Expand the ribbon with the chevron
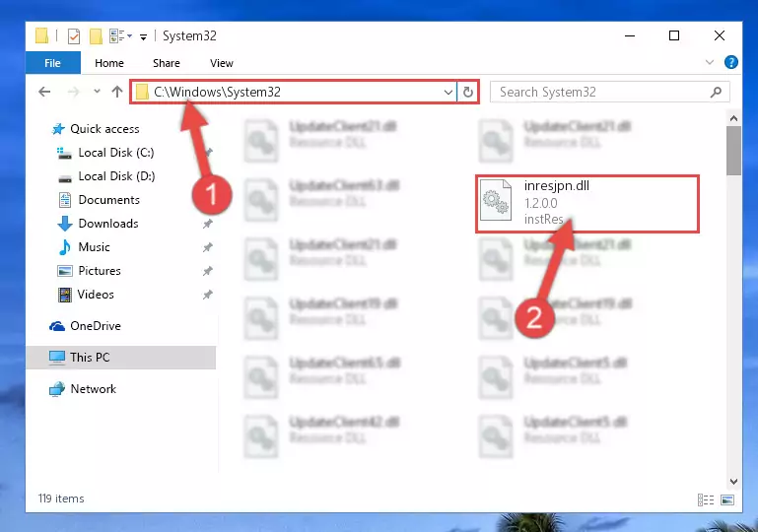758x532 pixels. pyautogui.click(x=709, y=62)
